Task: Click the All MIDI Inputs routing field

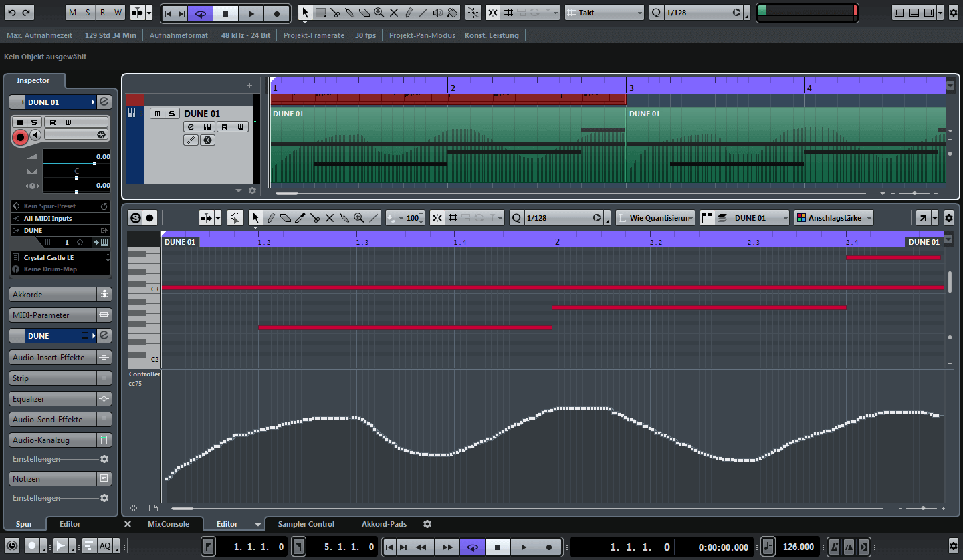Action: (x=60, y=219)
